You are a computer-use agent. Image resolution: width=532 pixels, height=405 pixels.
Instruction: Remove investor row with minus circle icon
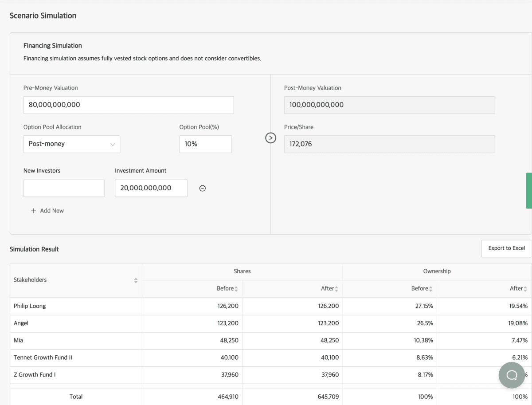pyautogui.click(x=203, y=189)
